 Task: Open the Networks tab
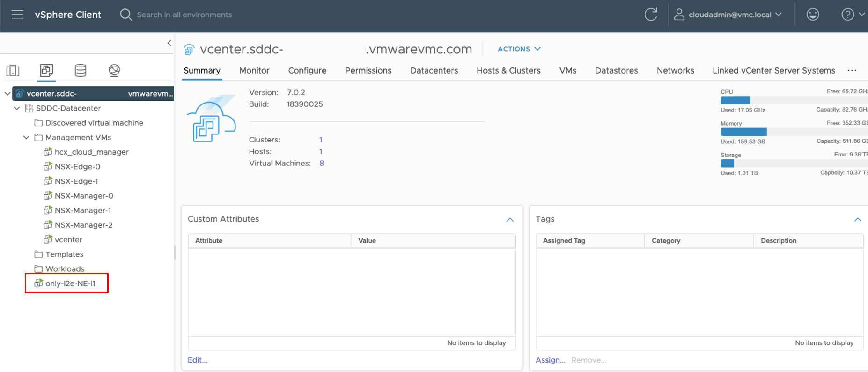(675, 70)
